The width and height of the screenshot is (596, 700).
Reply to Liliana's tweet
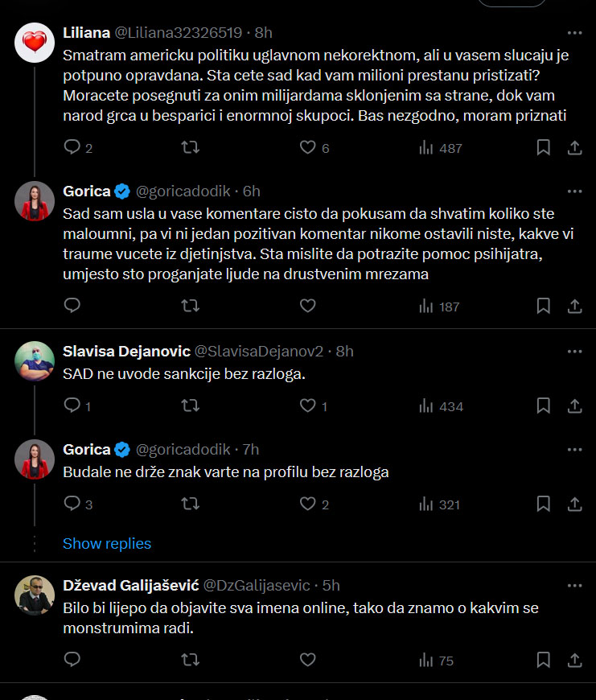click(78, 147)
